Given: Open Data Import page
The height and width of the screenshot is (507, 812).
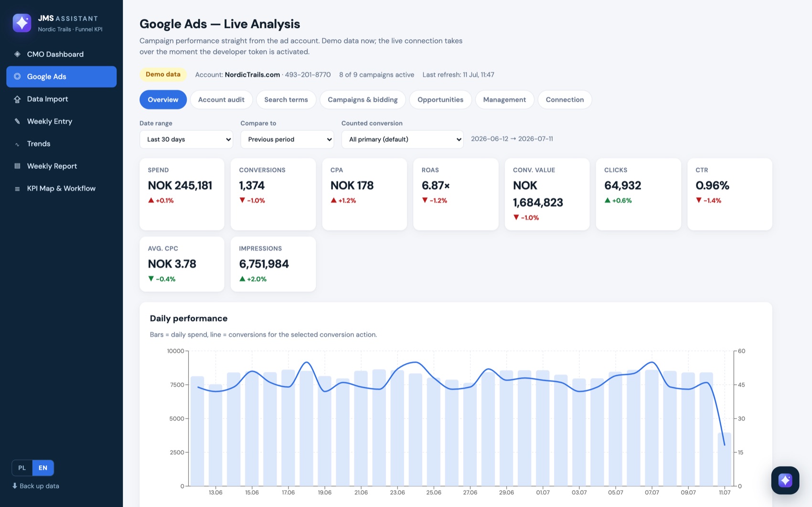Looking at the screenshot, I should tap(61, 99).
